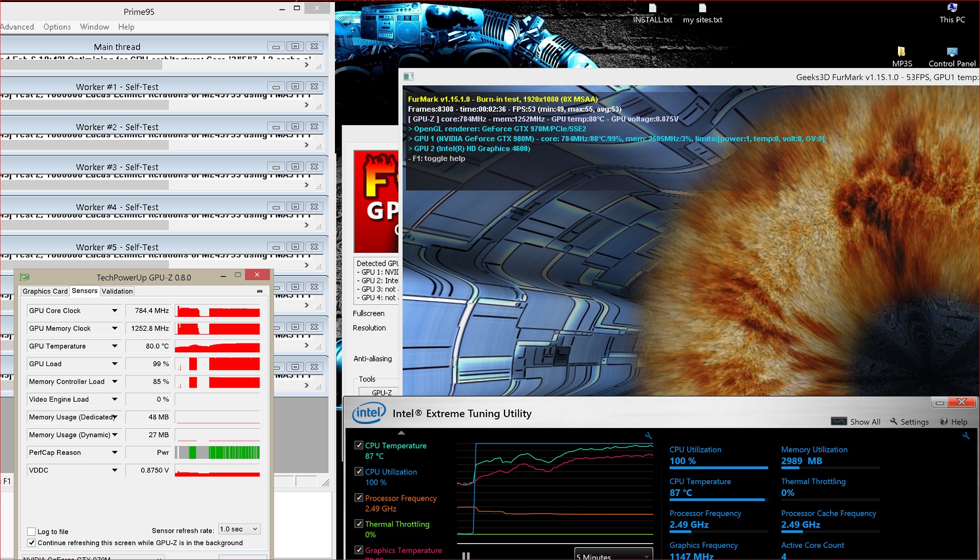
Task: Minimize the Worker #1 Self-Test window
Action: click(276, 86)
